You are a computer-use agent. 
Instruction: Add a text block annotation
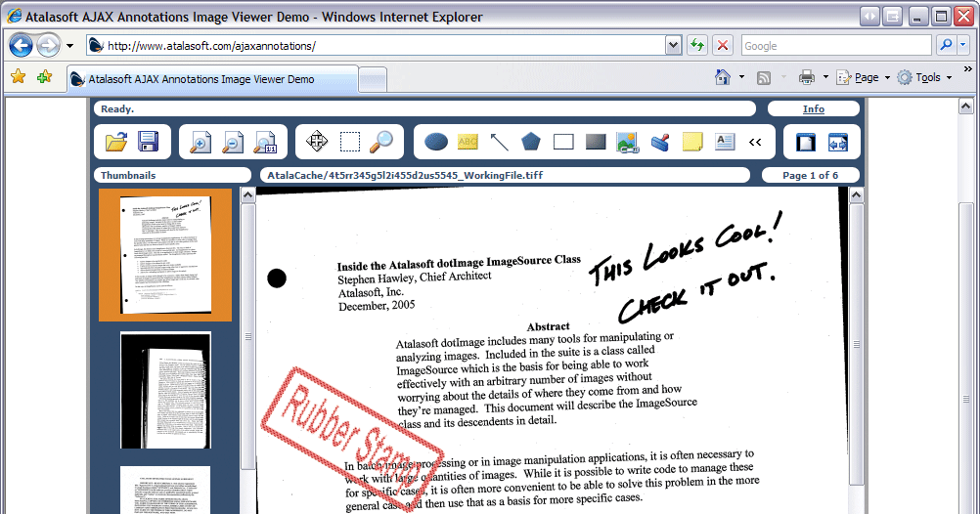coord(725,142)
